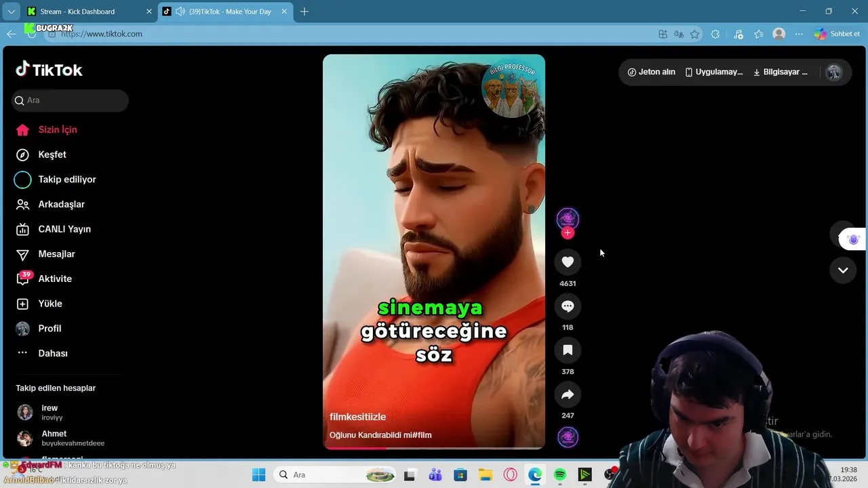Image resolution: width=868 pixels, height=488 pixels.
Task: Save video with the bookmark icon
Action: point(568,350)
